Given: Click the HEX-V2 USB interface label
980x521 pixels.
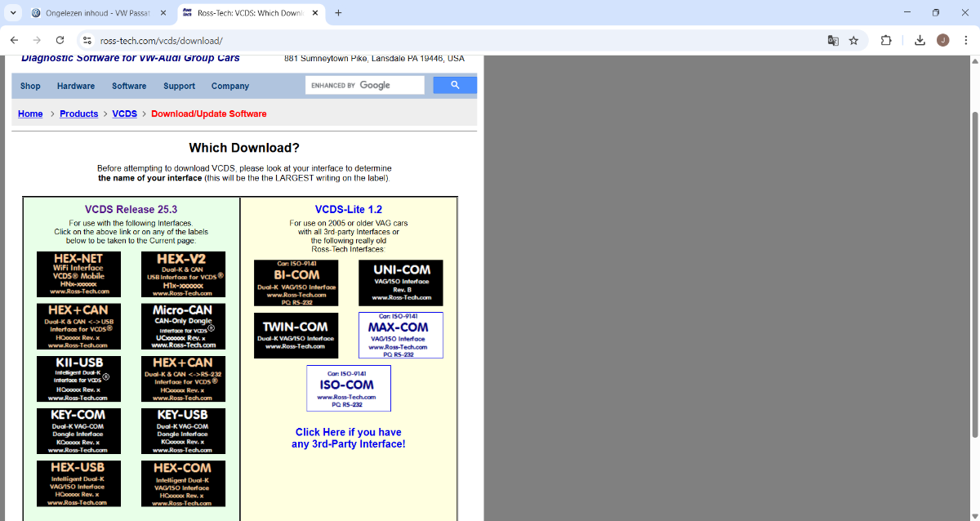Looking at the screenshot, I should coord(183,274).
